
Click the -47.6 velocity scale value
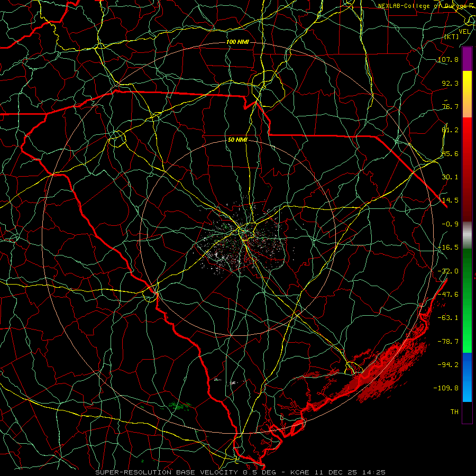click(x=448, y=295)
